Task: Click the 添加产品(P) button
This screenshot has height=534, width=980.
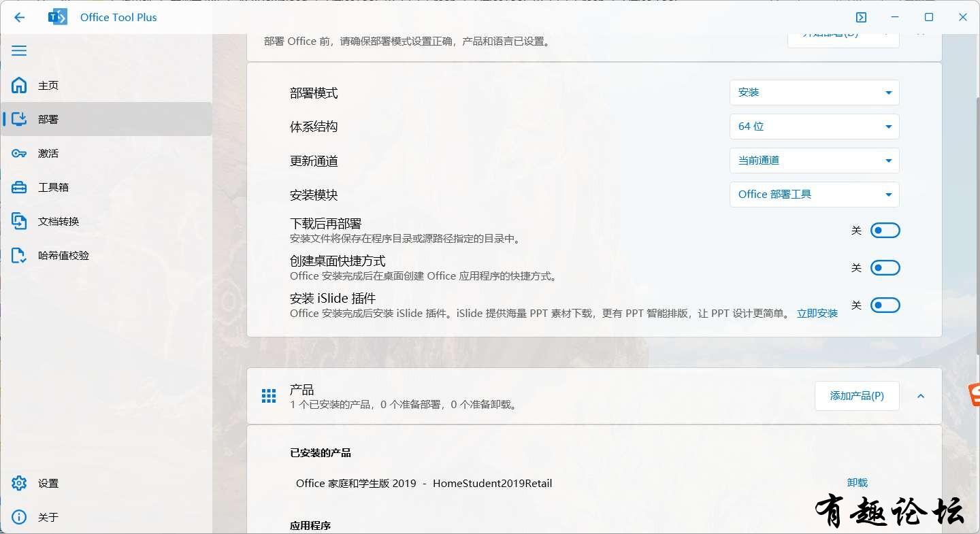Action: (857, 396)
